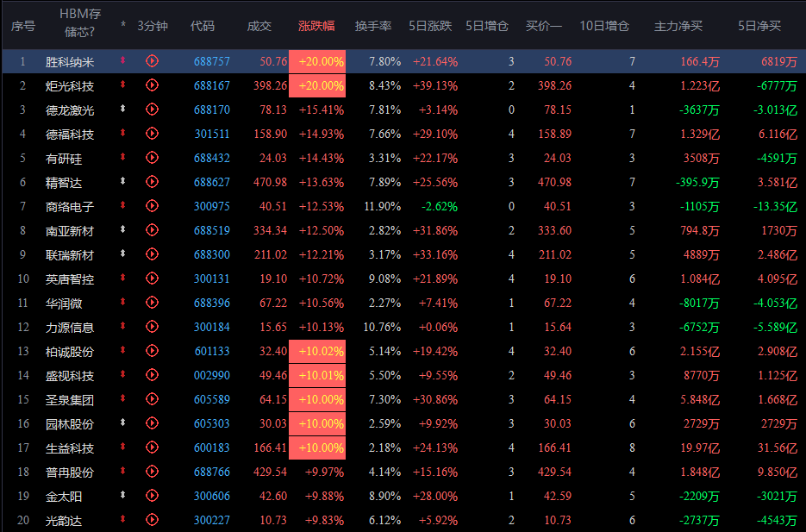Open 3-minute chart icon for 联瑞新材
This screenshot has width=806, height=532.
(x=153, y=254)
